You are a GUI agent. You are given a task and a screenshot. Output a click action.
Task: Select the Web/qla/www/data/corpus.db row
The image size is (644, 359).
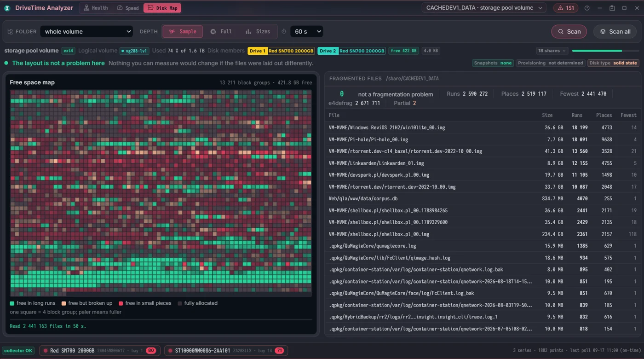[x=483, y=199]
